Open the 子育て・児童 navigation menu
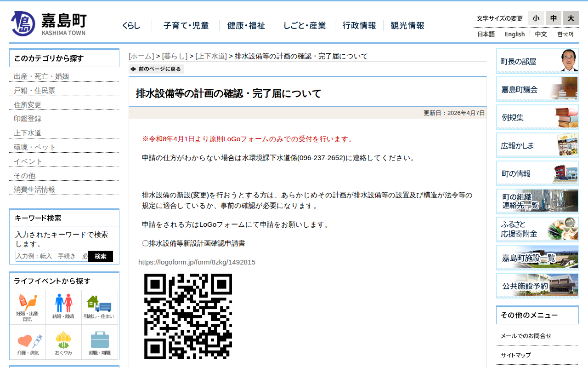The width and height of the screenshot is (588, 368). coord(186,26)
